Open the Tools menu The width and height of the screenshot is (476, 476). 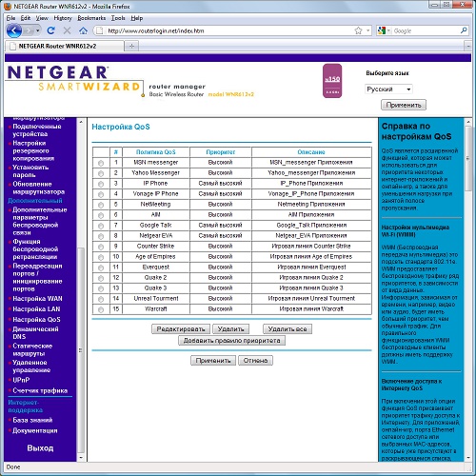point(118,18)
